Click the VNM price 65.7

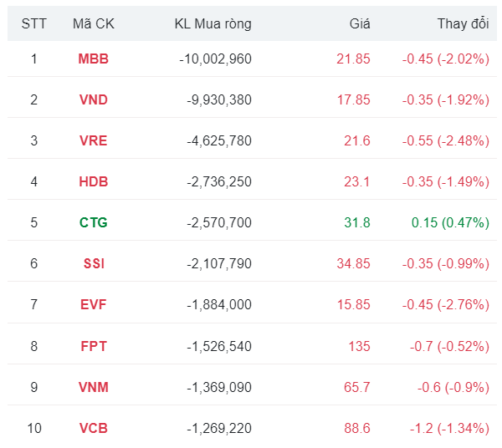coord(357,387)
